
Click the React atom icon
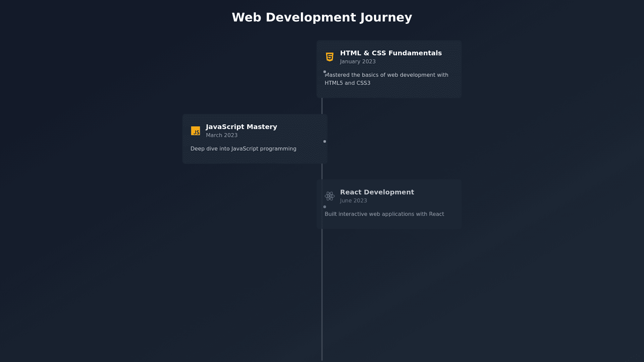coord(330,196)
